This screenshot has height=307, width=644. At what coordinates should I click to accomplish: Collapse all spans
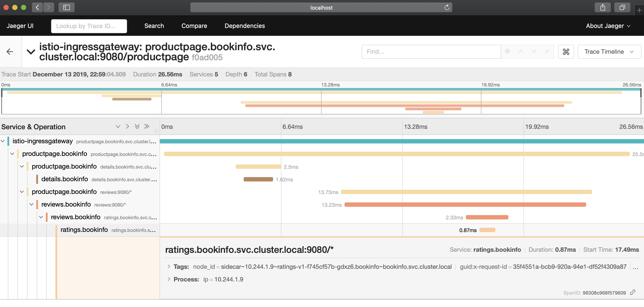[x=147, y=126]
